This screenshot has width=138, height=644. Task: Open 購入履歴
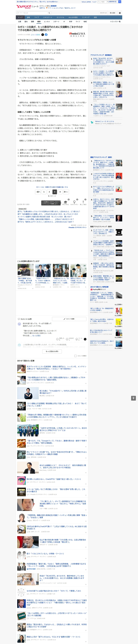click(112, 13)
